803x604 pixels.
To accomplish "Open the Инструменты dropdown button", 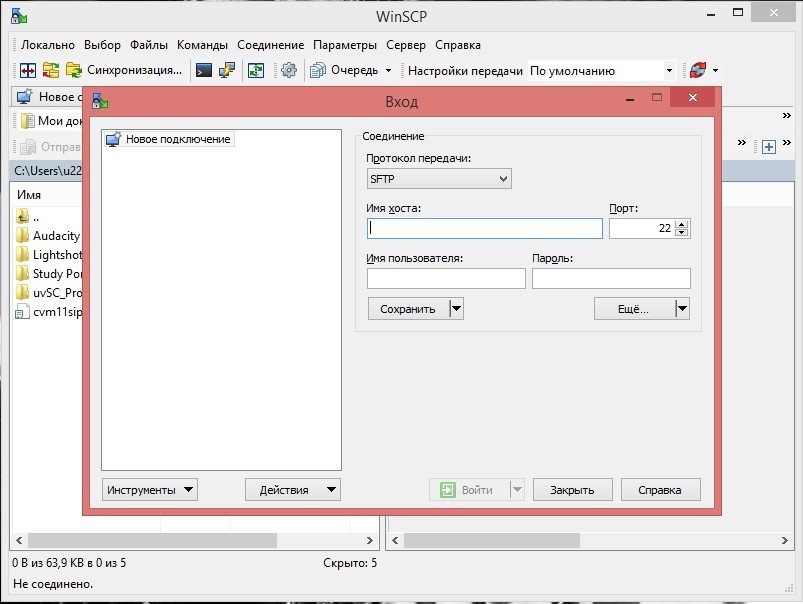I will click(150, 490).
